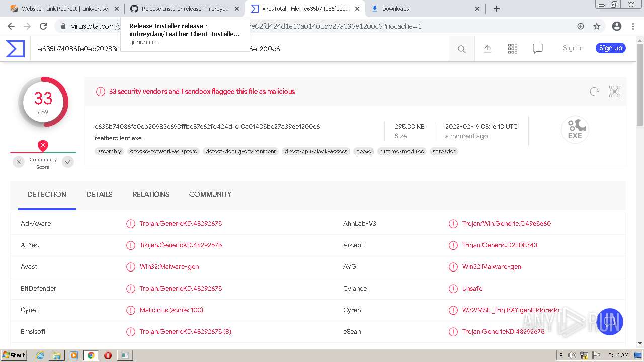Viewport: 644px width, 362px height.
Task: Click the 'peexe' tag
Action: (x=364, y=151)
